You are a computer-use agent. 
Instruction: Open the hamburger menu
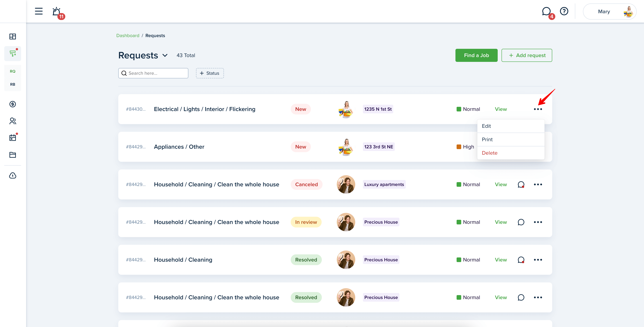click(39, 11)
